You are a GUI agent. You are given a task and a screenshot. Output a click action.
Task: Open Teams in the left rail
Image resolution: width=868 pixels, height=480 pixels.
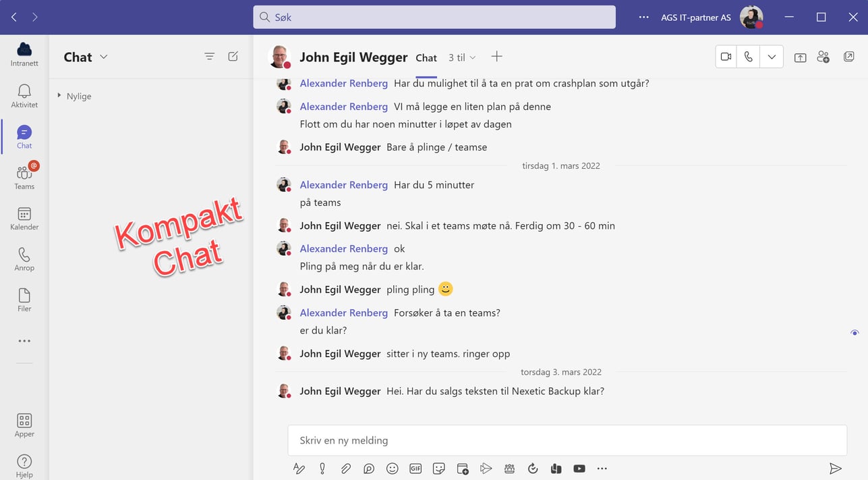(24, 178)
